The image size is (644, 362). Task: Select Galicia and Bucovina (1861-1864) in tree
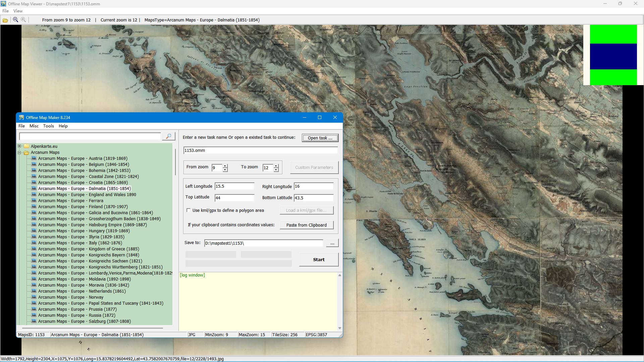tap(95, 213)
